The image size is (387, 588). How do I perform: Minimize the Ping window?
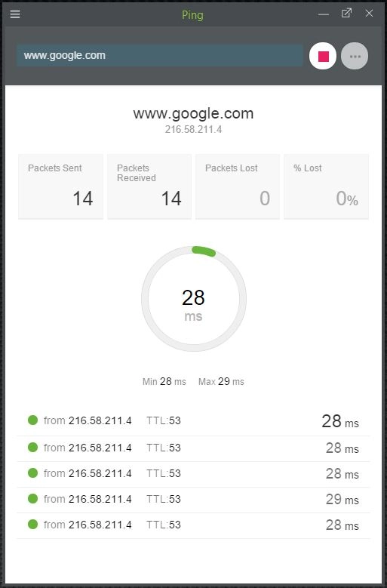point(324,14)
